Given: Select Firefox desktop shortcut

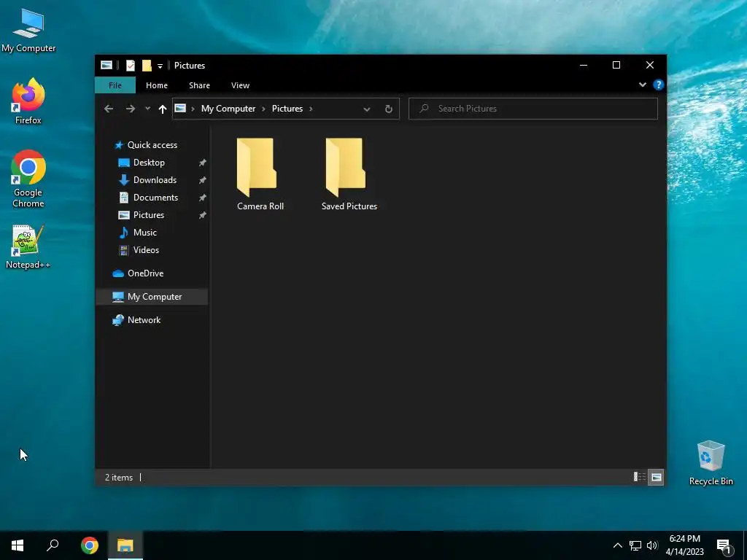Looking at the screenshot, I should (x=28, y=101).
